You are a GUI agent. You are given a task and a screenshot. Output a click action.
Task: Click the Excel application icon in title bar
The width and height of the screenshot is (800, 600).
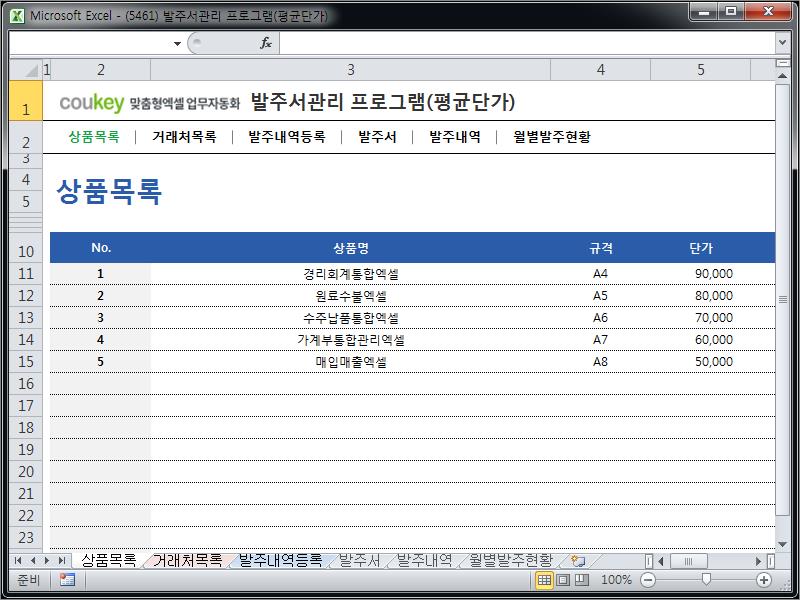point(17,15)
